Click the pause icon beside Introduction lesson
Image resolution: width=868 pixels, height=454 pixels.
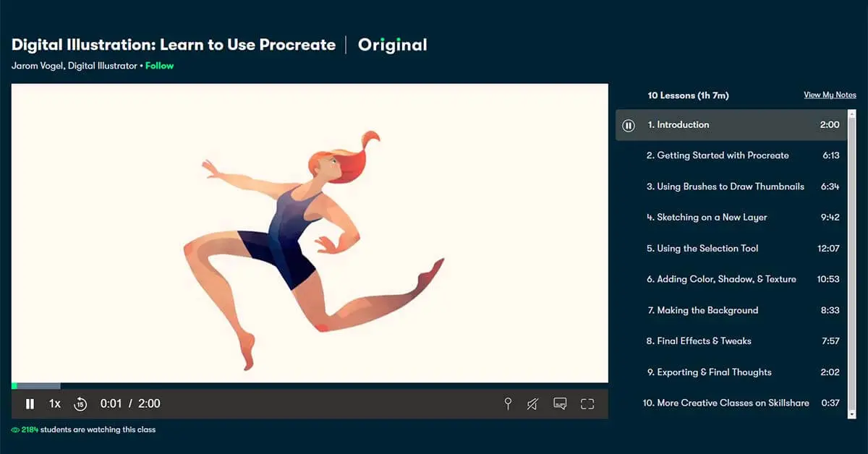tap(629, 125)
